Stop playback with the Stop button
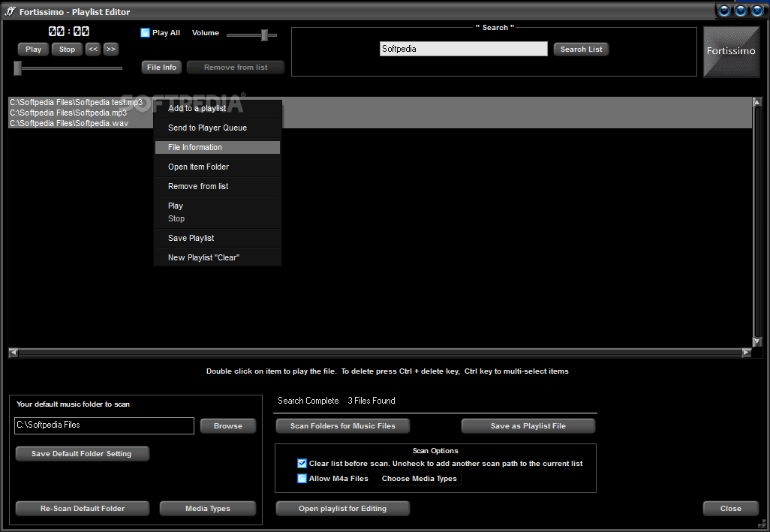 pos(68,49)
